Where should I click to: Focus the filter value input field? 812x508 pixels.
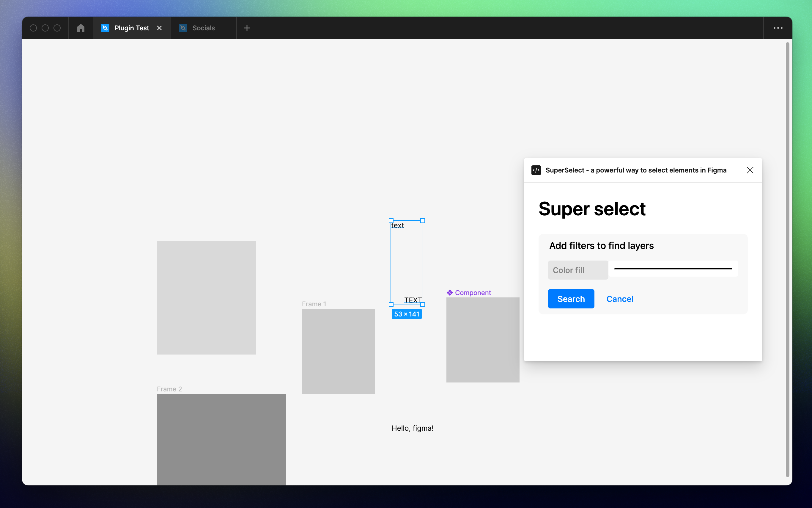673,269
